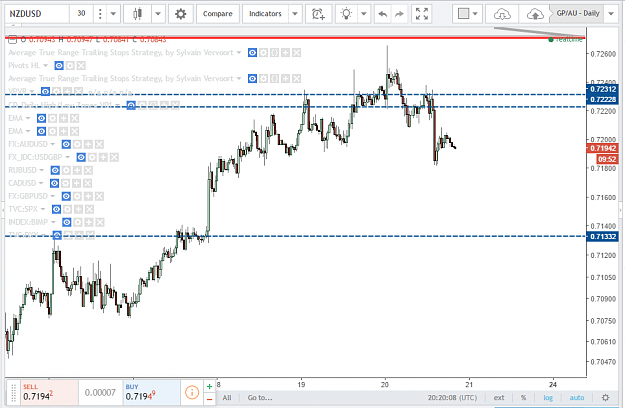625x408 pixels.
Task: Open bar interval options dots menu
Action: [x=100, y=14]
